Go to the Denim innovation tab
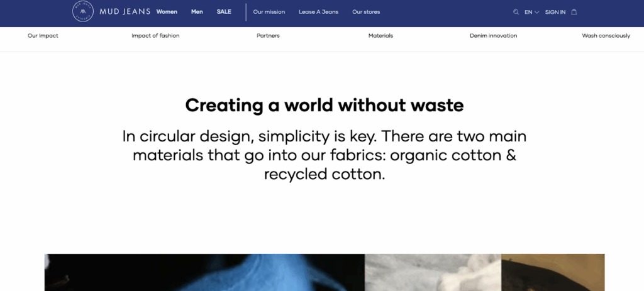The height and width of the screenshot is (291, 644). tap(493, 36)
